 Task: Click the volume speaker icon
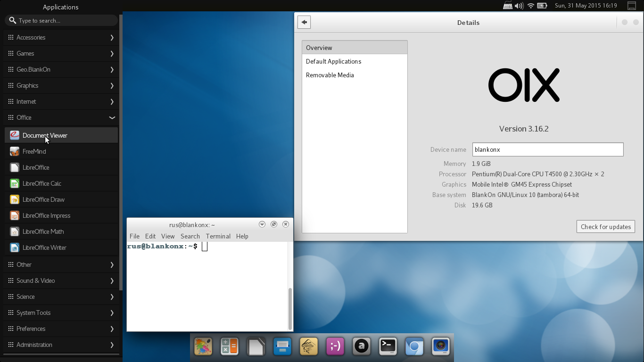tap(519, 6)
